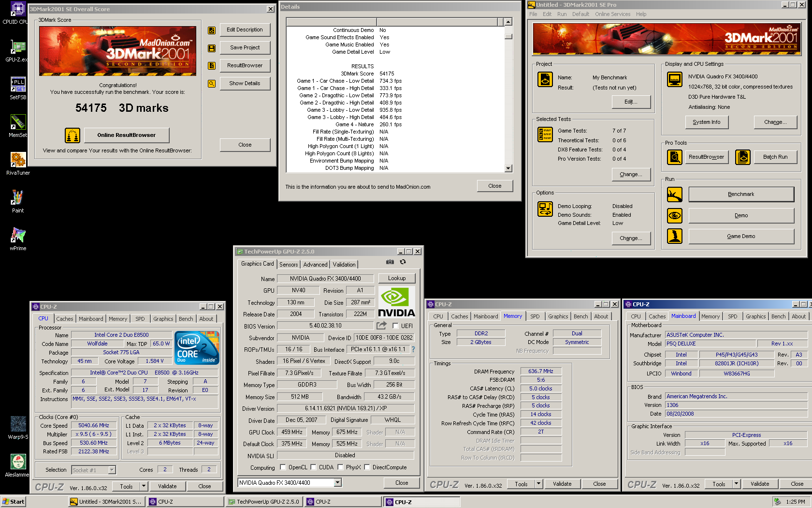
Task: Click the Project icon in 3DMark2001 Pro
Action: coord(545,79)
